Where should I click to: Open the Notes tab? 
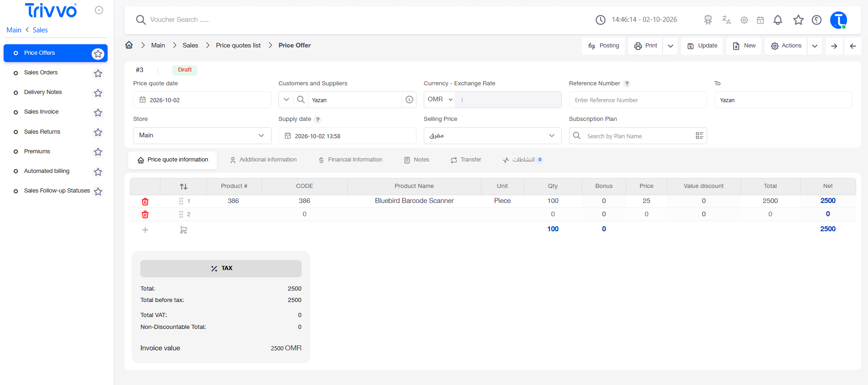(416, 160)
